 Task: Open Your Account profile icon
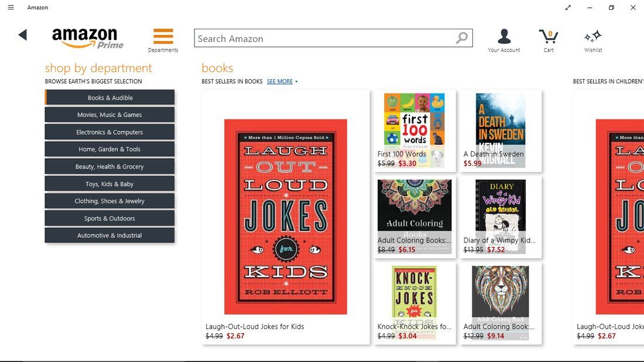504,37
